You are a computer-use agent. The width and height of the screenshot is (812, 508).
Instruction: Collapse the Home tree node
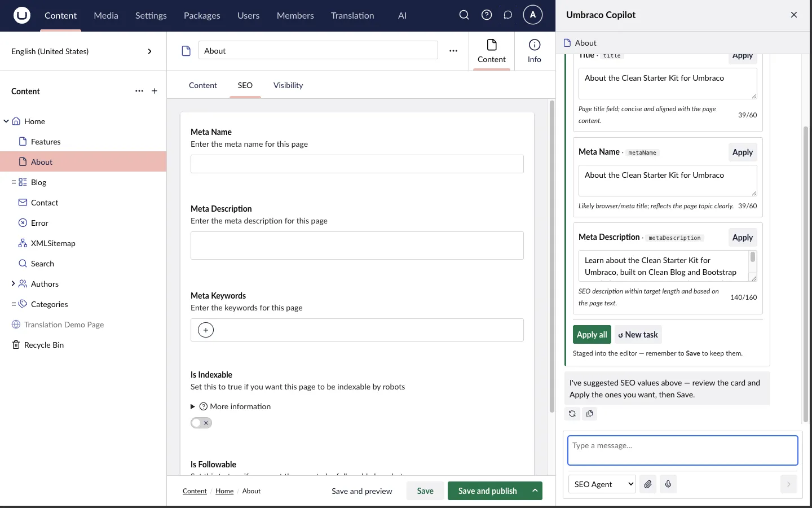[6, 121]
